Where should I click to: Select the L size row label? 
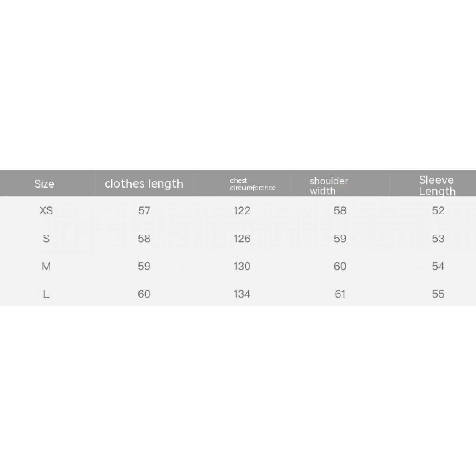point(46,294)
